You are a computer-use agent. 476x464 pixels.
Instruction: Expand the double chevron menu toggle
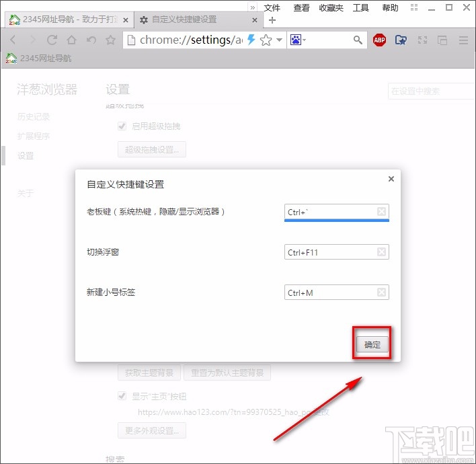pyautogui.click(x=253, y=7)
